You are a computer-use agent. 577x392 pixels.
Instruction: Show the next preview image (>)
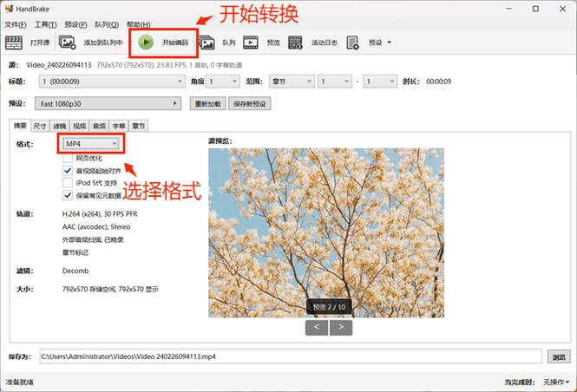[341, 327]
